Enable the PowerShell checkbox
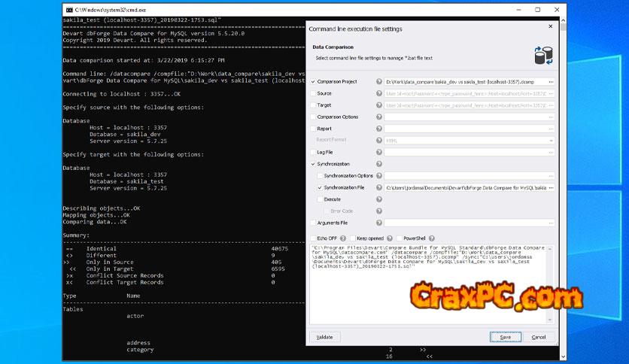629x364 pixels. (x=400, y=238)
